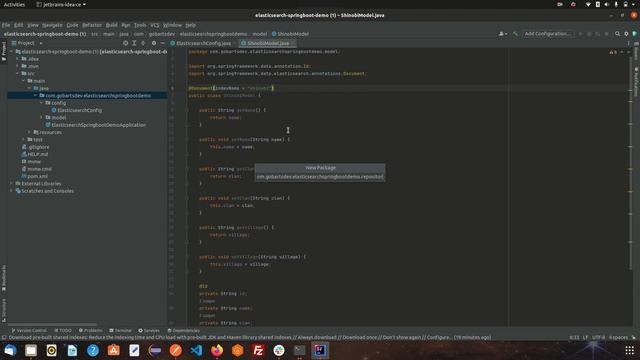Open Dependencies tool window
640x360 pixels.
[x=183, y=331]
